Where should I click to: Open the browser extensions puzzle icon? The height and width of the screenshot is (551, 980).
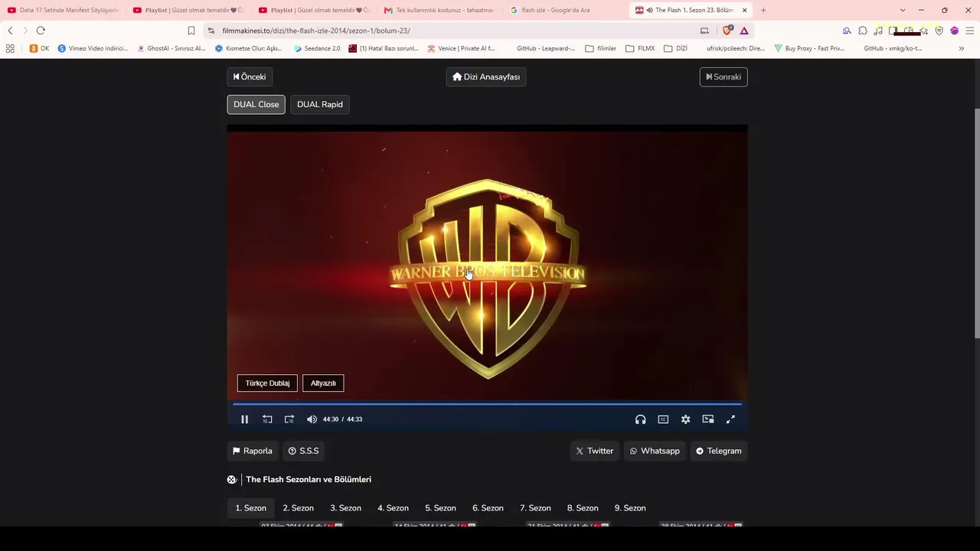[863, 31]
